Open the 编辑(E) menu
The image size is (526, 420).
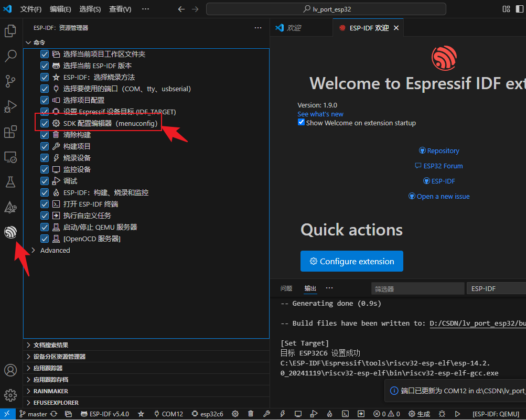[x=60, y=9]
